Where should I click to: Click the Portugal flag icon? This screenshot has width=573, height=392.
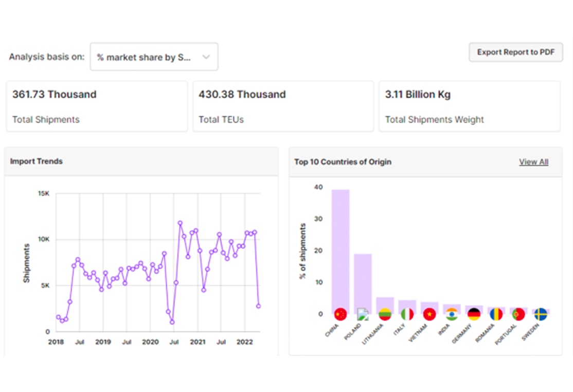click(518, 314)
